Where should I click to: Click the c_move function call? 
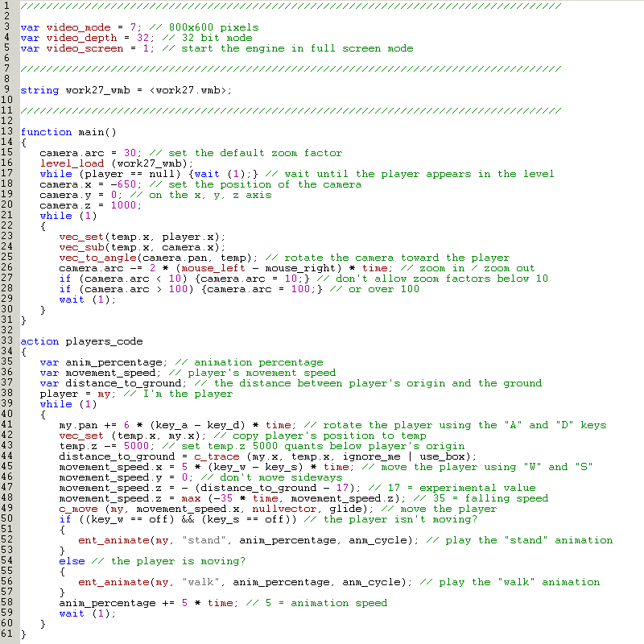click(78, 509)
